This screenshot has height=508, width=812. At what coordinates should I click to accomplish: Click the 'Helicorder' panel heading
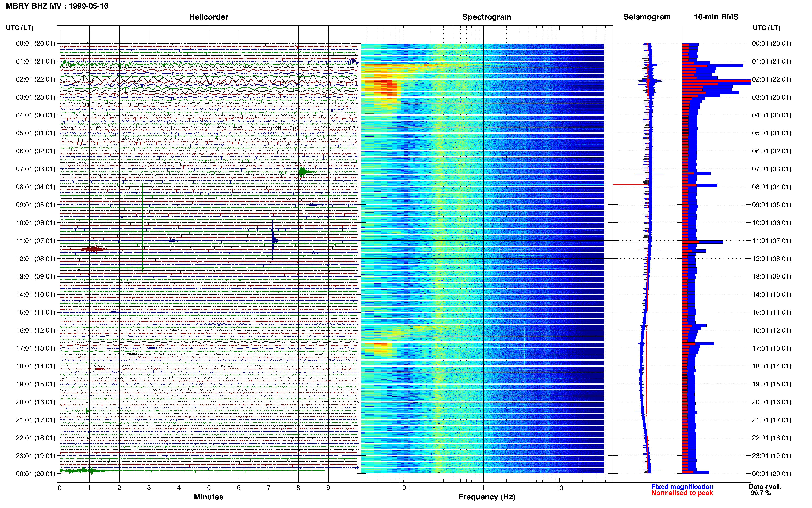tap(209, 17)
